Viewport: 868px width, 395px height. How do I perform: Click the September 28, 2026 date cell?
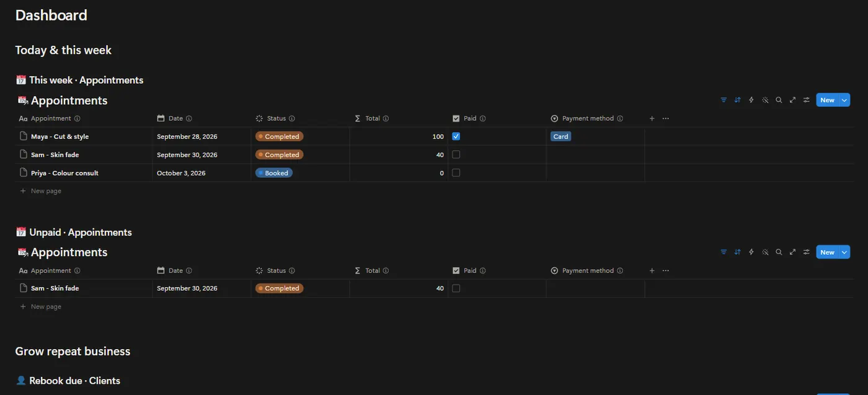(x=187, y=136)
